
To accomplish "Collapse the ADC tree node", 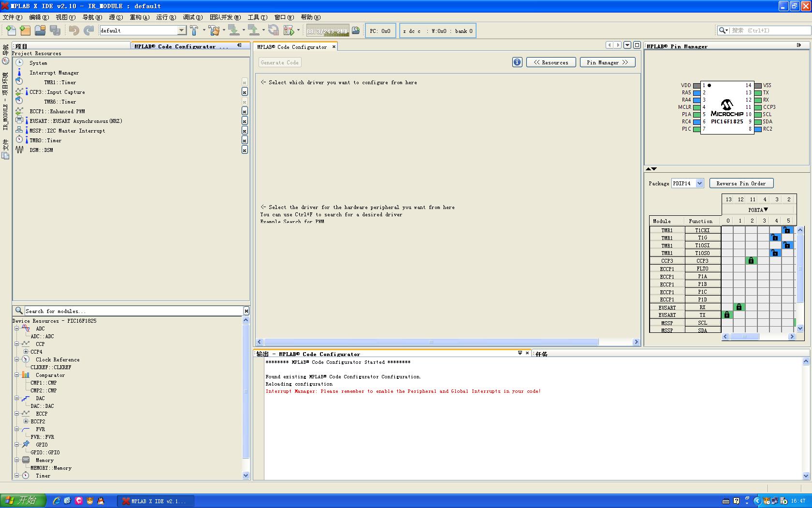I will point(16,328).
